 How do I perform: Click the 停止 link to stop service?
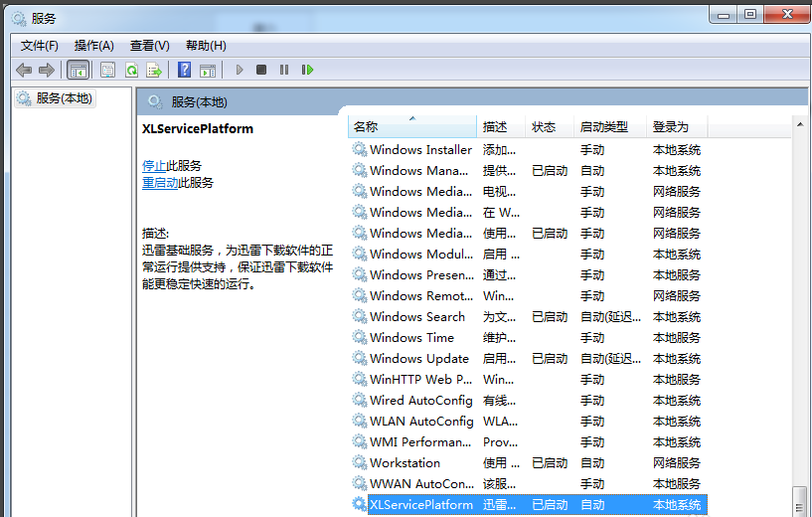pyautogui.click(x=154, y=166)
